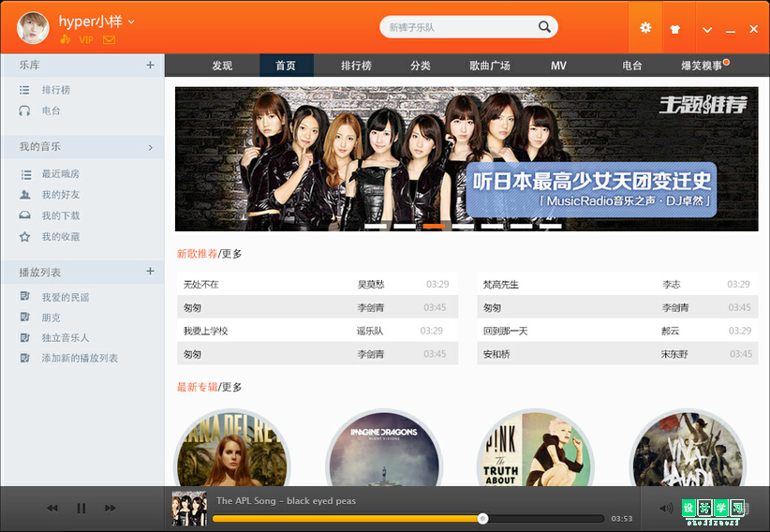Add to 乐库 with plus button
The width and height of the screenshot is (770, 532).
150,65
